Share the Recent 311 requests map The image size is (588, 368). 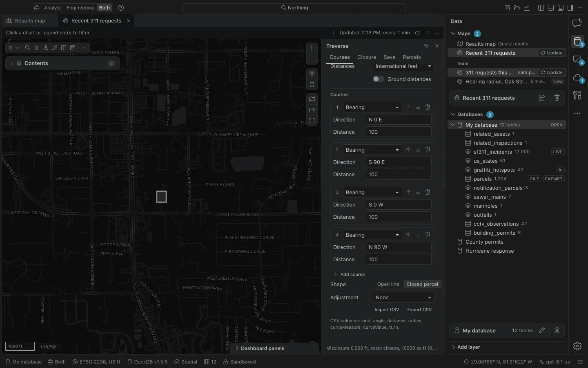(x=542, y=98)
